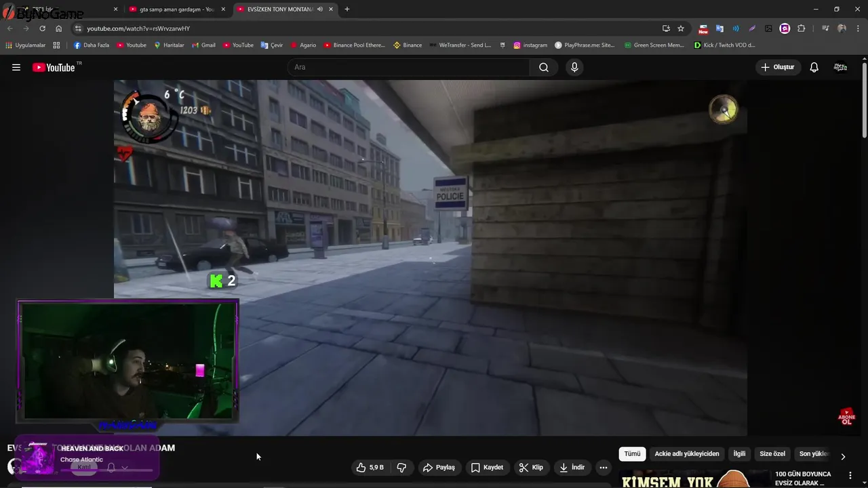The height and width of the screenshot is (488, 868).
Task: Open the account avatar menu
Action: pos(840,67)
